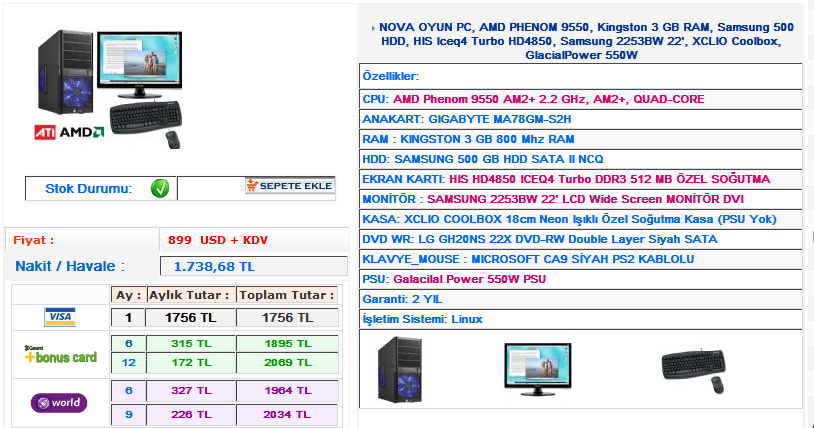Click the Stok Durumu: label

88,189
